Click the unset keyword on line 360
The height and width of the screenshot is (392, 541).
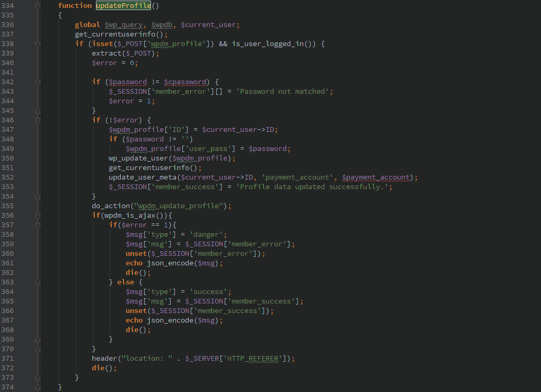click(136, 254)
